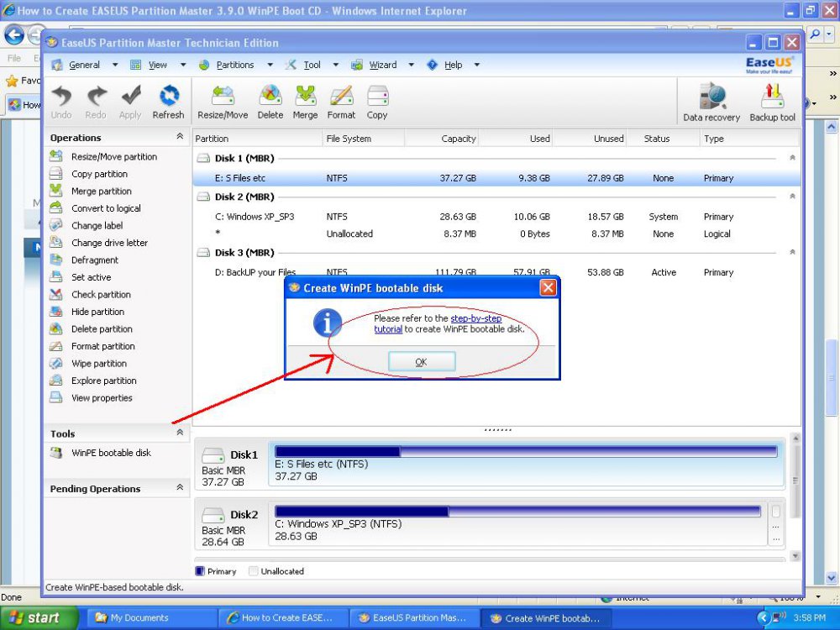Viewport: 840px width, 630px height.
Task: Collapse Disk 1 (MBR) group
Action: (792, 158)
